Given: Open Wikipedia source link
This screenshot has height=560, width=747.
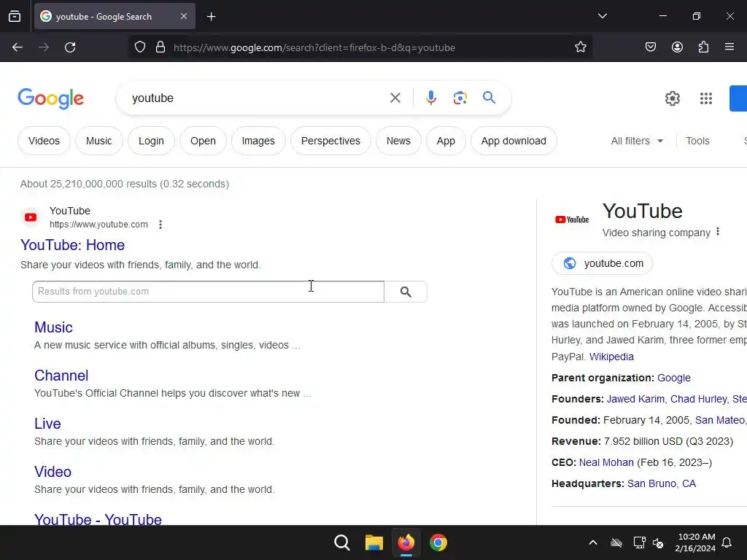Looking at the screenshot, I should point(611,357).
